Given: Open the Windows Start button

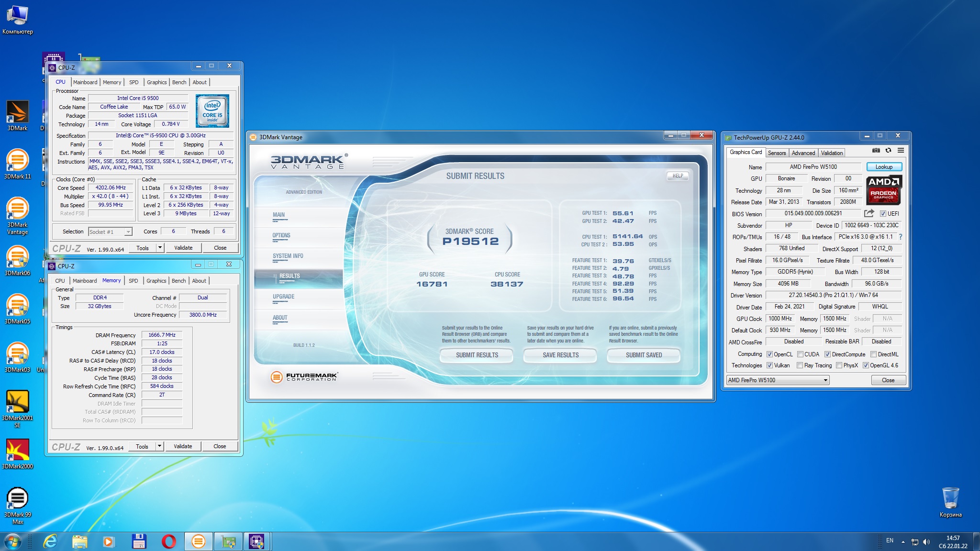Looking at the screenshot, I should [x=13, y=541].
